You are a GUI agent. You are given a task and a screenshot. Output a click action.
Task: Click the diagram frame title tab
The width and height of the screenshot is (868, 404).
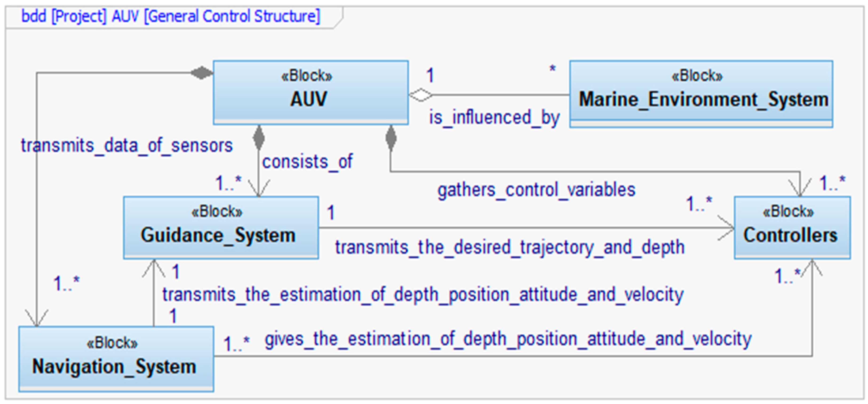click(x=171, y=16)
